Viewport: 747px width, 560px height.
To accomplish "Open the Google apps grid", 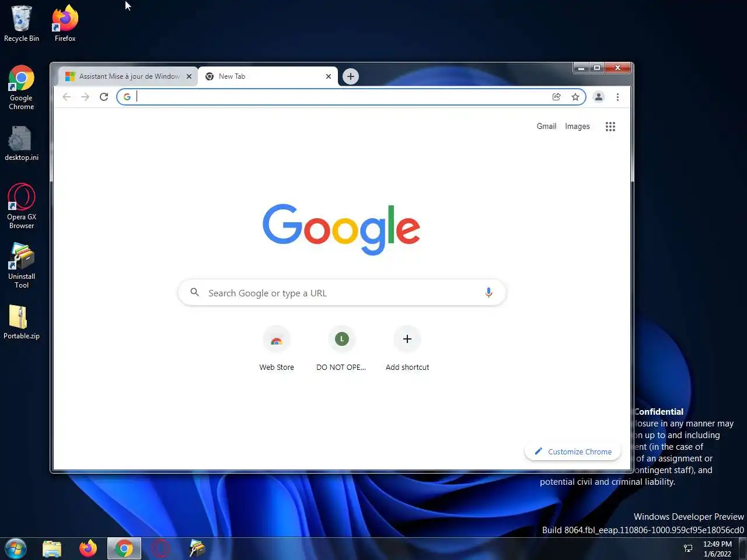I will click(x=610, y=127).
